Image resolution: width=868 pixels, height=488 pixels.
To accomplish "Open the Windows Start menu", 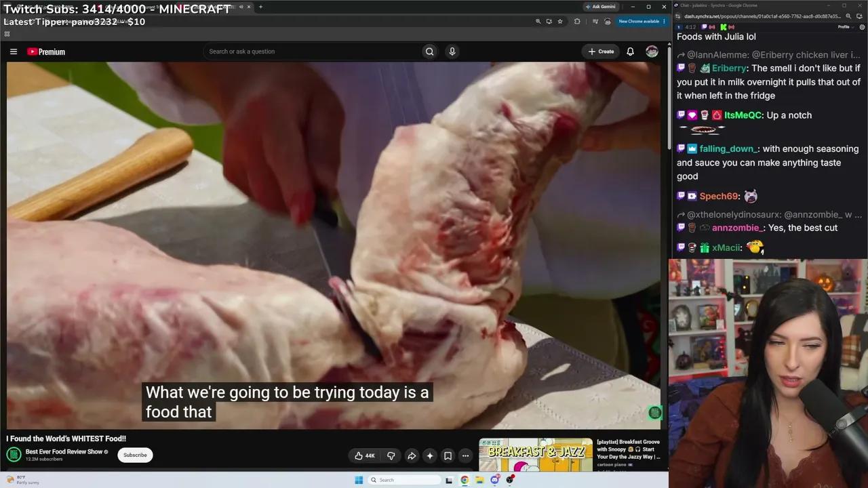I will (359, 480).
